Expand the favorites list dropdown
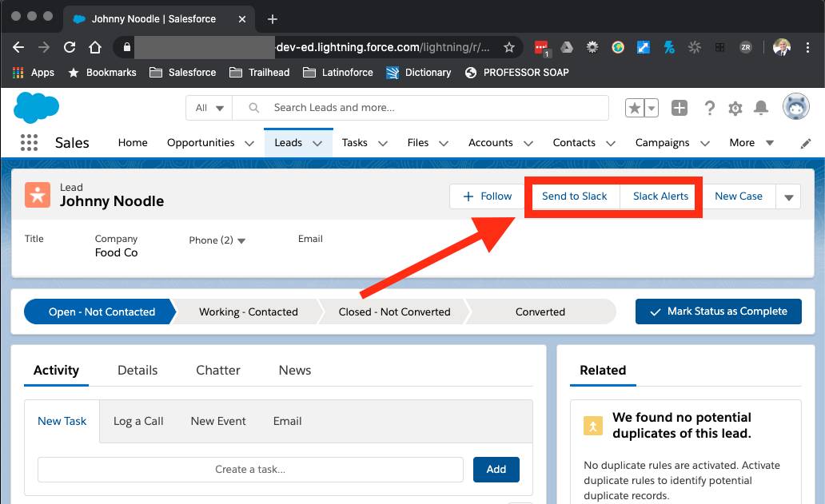Image resolution: width=825 pixels, height=504 pixels. (x=652, y=109)
